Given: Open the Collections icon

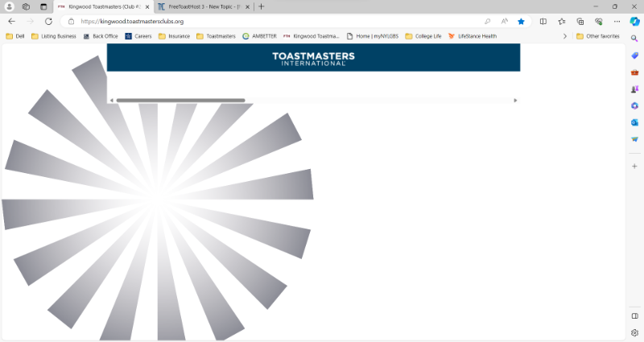Looking at the screenshot, I should [x=580, y=22].
